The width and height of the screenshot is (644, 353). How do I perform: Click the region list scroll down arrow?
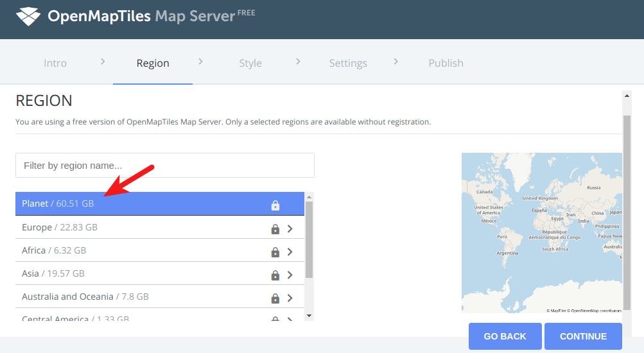tap(309, 316)
